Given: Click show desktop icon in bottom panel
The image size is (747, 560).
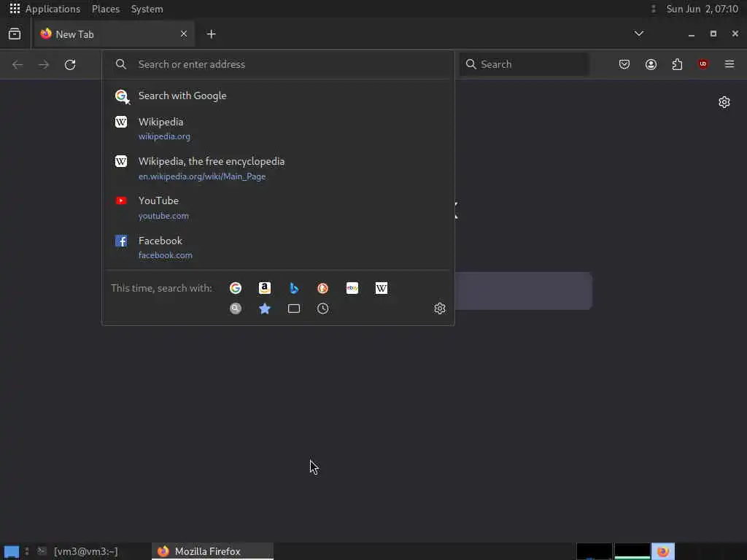Looking at the screenshot, I should (12, 552).
